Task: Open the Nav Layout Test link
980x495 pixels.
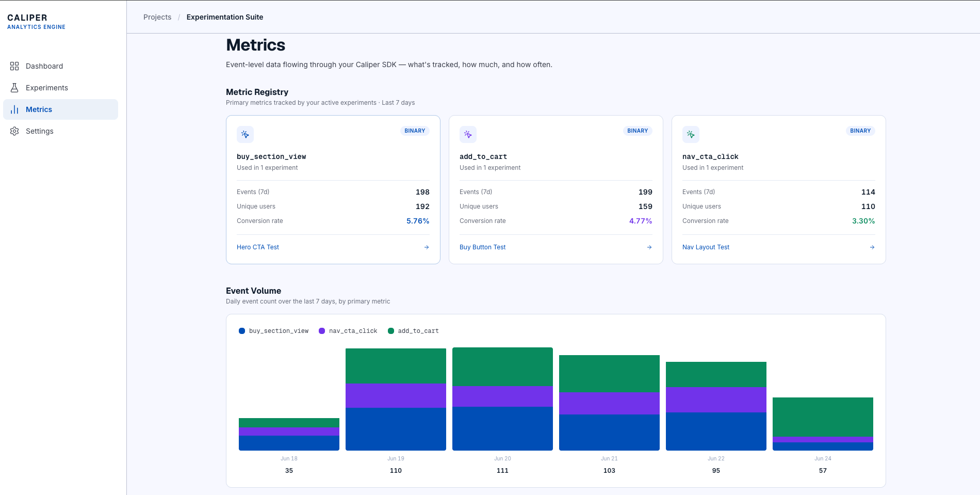Action: pos(706,247)
